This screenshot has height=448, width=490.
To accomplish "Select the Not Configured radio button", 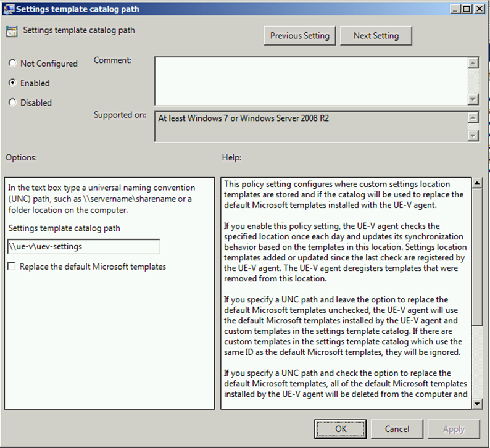I will coord(13,64).
